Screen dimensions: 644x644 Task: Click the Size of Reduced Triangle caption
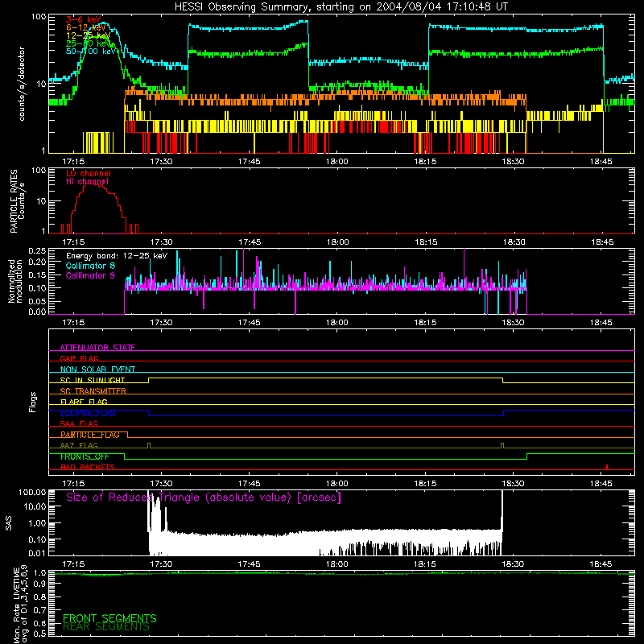(204, 497)
